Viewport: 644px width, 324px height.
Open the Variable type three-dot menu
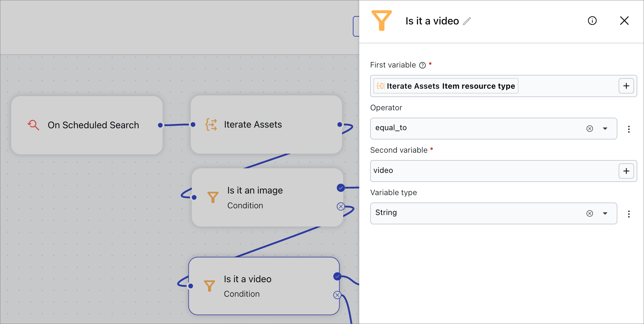point(629,214)
